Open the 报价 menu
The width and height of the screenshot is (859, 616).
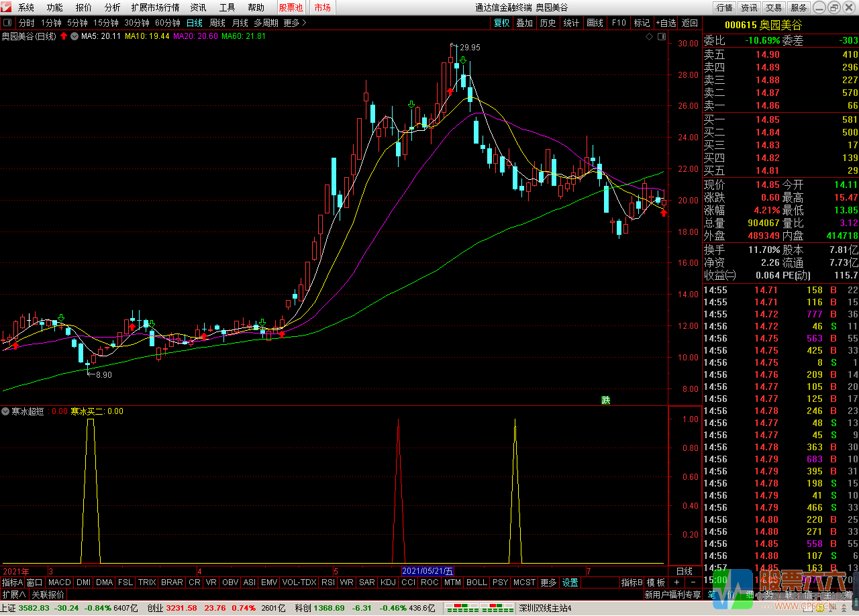coord(84,7)
